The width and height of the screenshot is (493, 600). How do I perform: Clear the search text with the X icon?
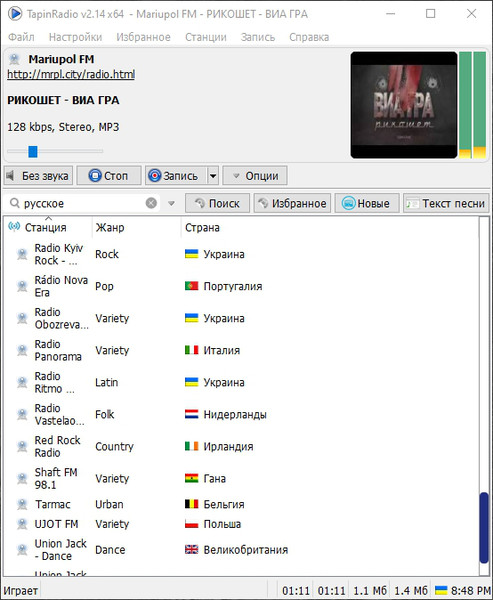pyautogui.click(x=151, y=203)
